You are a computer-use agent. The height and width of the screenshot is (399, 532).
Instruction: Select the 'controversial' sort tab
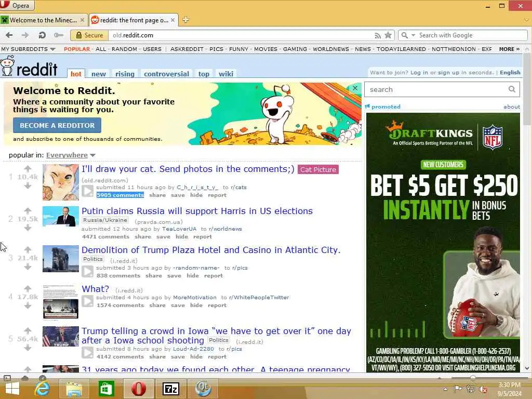pos(166,74)
